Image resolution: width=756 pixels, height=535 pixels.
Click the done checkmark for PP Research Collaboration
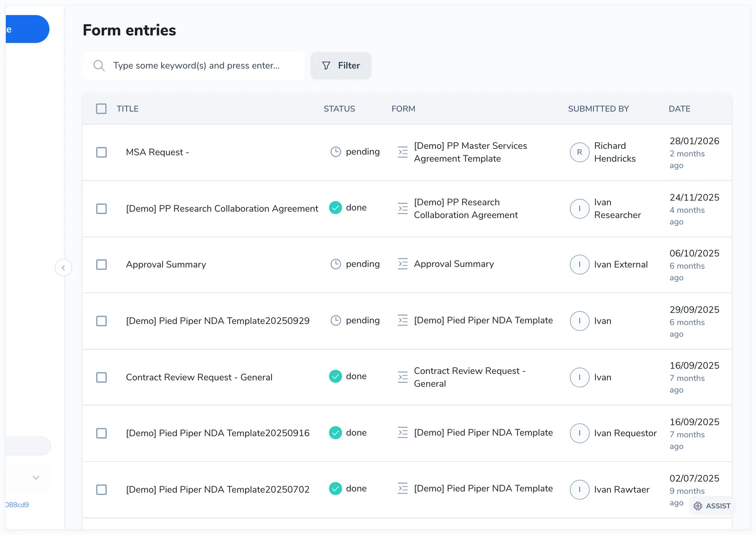335,207
